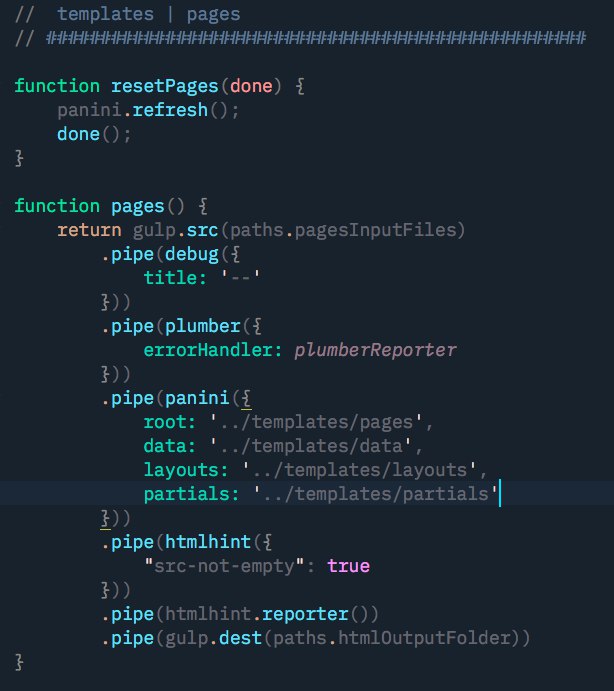Click the '../templates/data' string value

point(311,446)
